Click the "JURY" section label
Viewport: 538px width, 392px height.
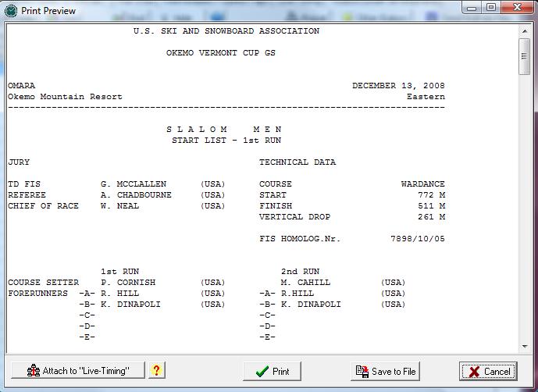click(19, 162)
